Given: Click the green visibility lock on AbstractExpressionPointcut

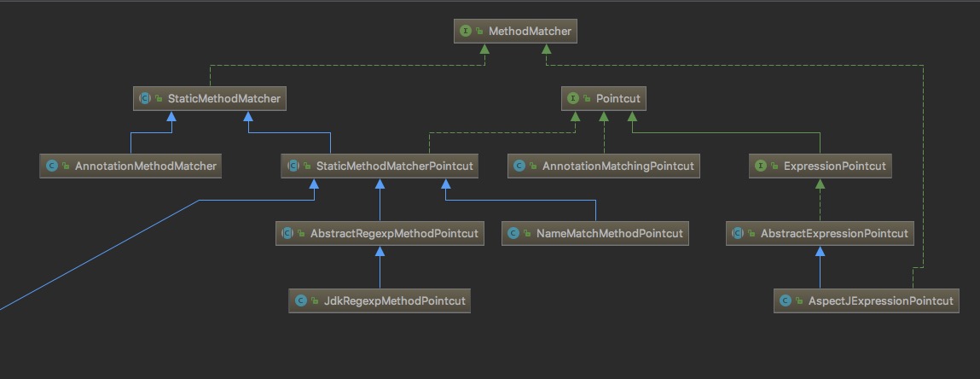Looking at the screenshot, I should [x=751, y=233].
